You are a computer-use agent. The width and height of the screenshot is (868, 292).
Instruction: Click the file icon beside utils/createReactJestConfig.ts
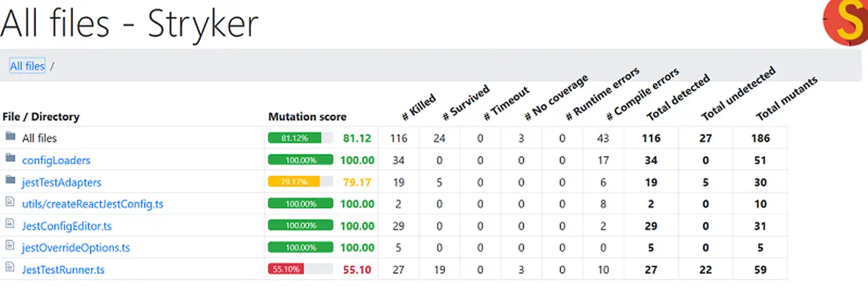9,203
